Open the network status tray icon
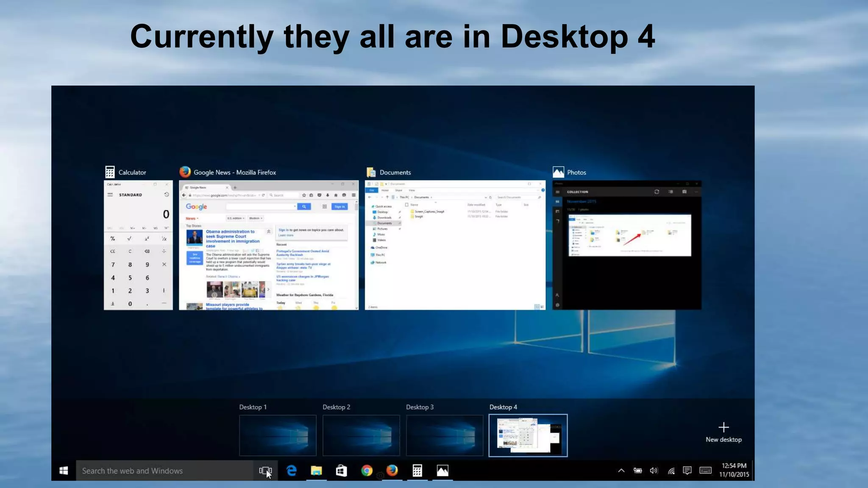The width and height of the screenshot is (868, 488). pos(671,471)
